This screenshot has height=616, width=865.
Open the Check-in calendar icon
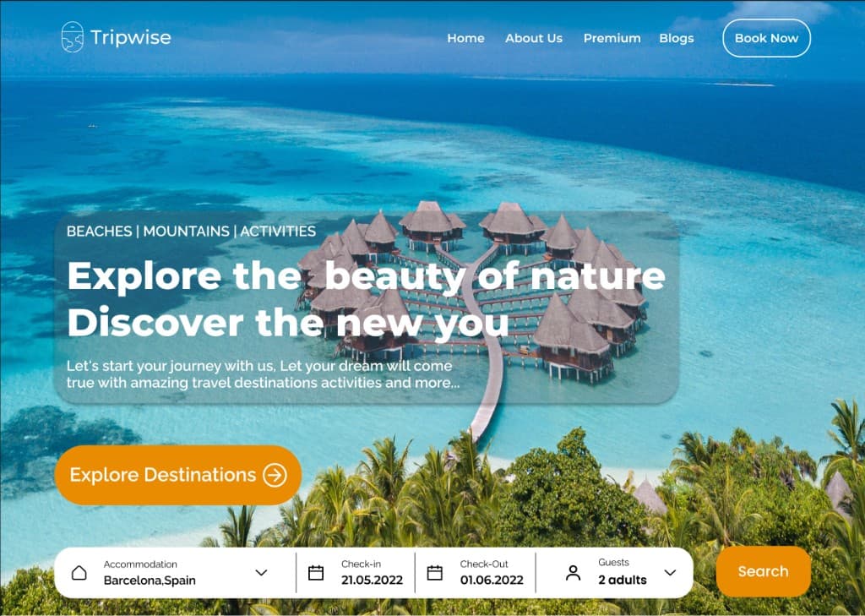[316, 572]
